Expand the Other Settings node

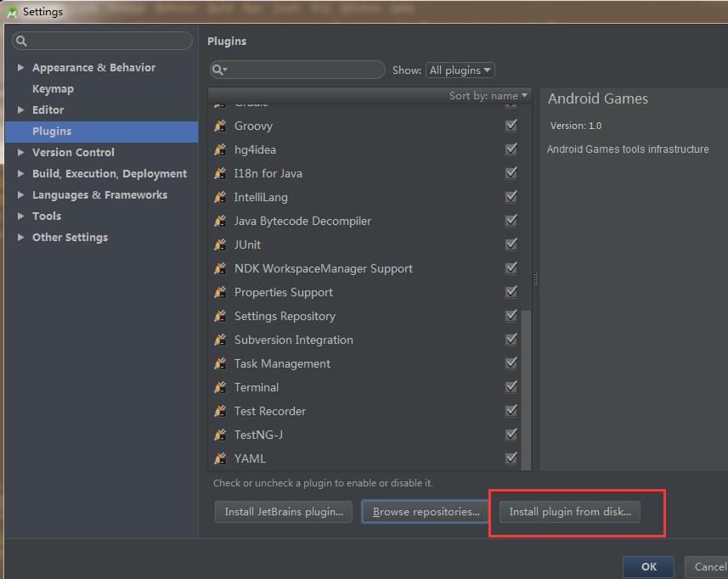coord(20,238)
